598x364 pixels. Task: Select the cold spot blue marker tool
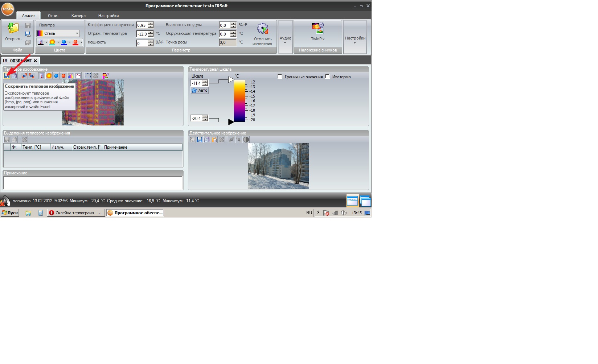coord(56,76)
